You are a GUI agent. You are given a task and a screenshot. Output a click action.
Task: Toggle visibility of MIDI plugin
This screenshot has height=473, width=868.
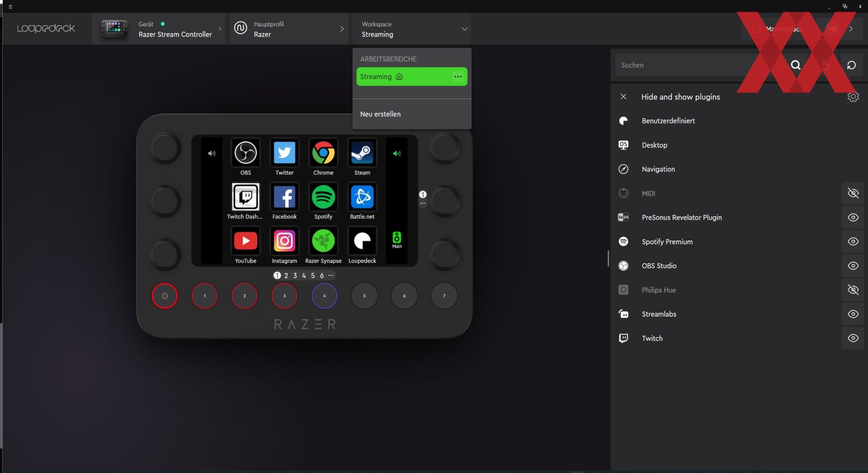click(853, 194)
